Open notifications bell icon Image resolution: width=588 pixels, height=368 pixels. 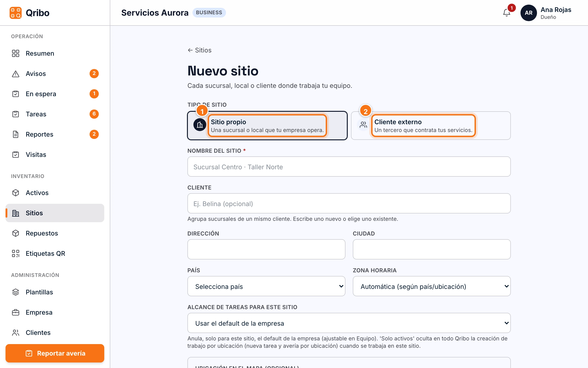(506, 13)
